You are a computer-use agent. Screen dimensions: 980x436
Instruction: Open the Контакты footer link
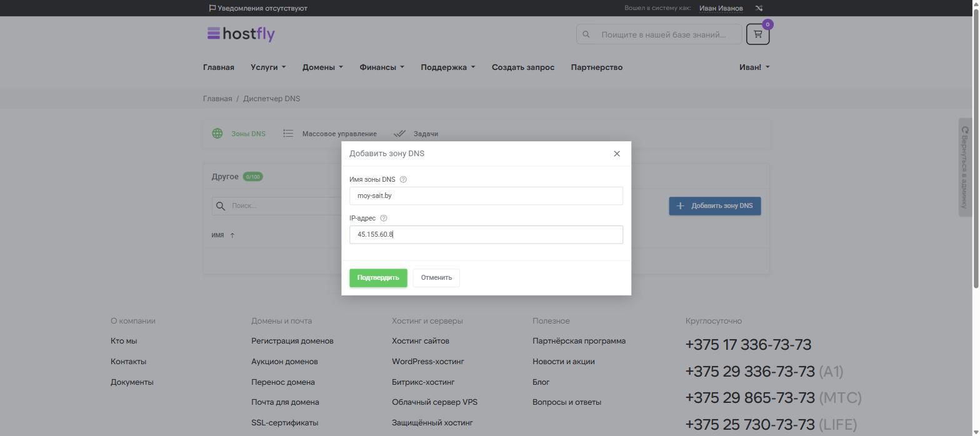[x=129, y=362]
